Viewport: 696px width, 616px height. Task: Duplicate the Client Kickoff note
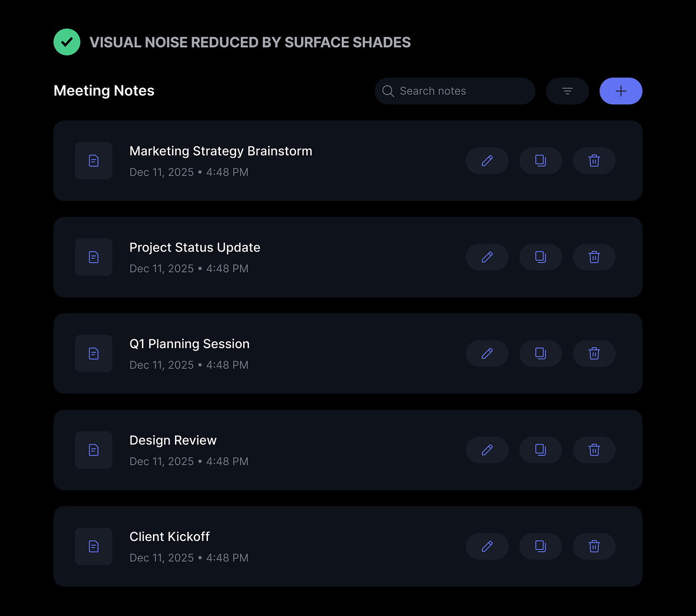541,546
